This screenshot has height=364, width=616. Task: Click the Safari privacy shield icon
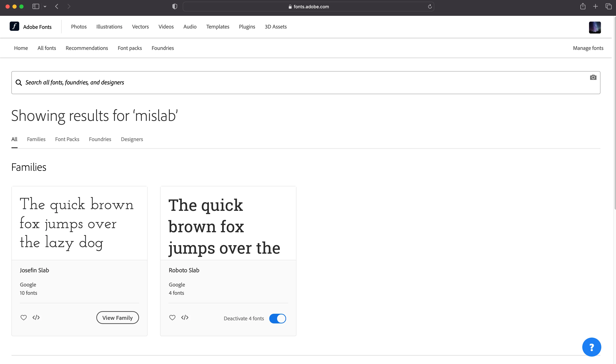point(175,7)
